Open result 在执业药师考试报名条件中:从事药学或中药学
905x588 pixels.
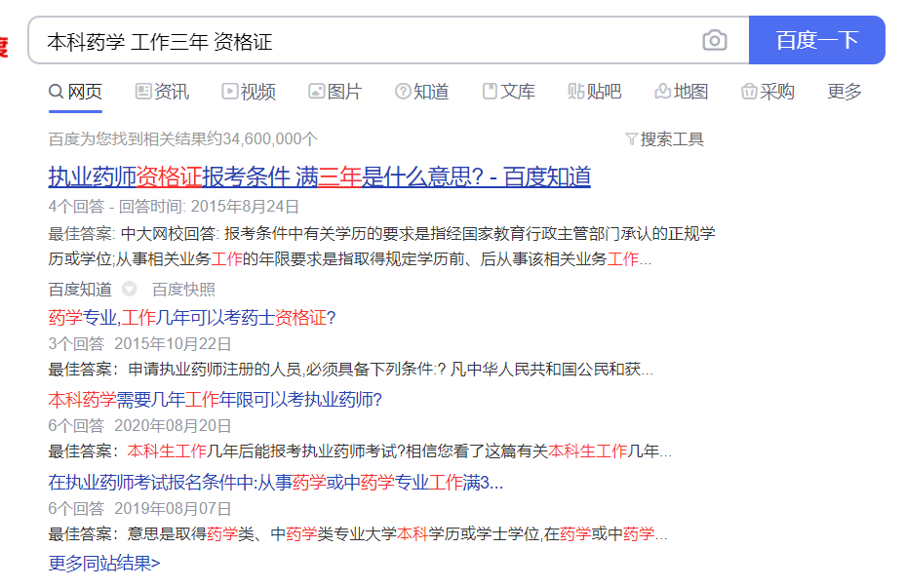(276, 482)
